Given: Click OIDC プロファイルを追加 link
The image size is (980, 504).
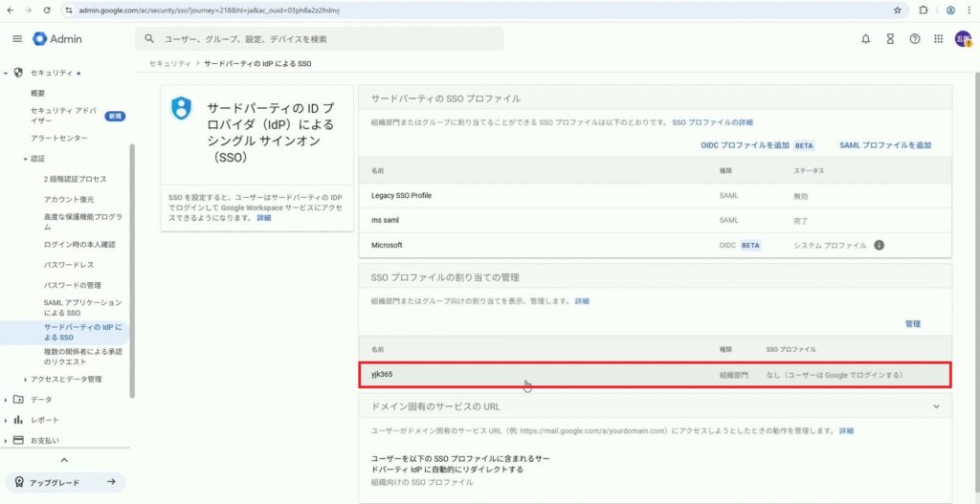Looking at the screenshot, I should coord(745,145).
